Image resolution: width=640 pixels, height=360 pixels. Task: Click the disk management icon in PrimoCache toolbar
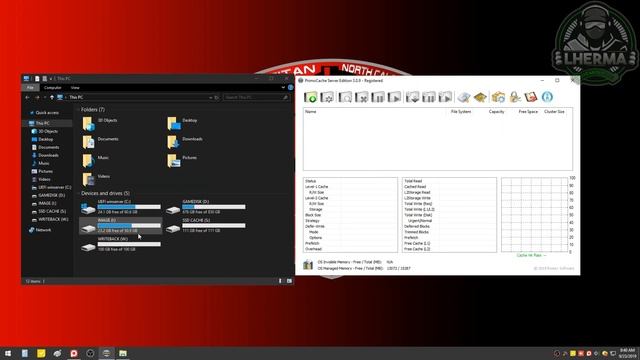click(x=464, y=97)
